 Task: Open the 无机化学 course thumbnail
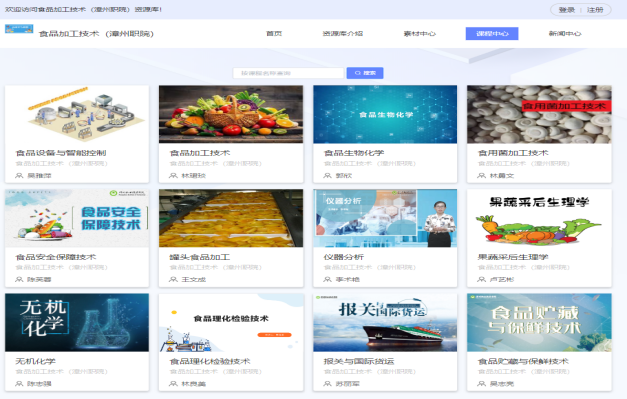point(77,323)
